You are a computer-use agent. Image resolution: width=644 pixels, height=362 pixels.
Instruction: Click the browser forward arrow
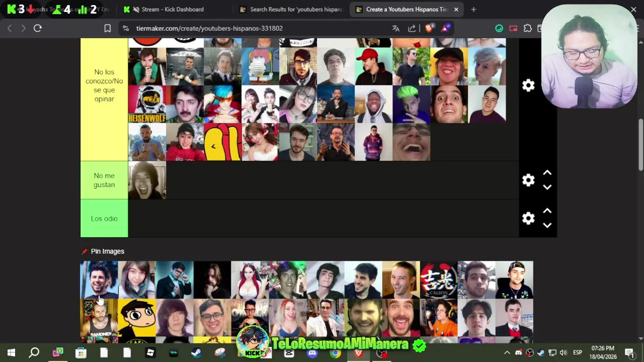tap(23, 28)
